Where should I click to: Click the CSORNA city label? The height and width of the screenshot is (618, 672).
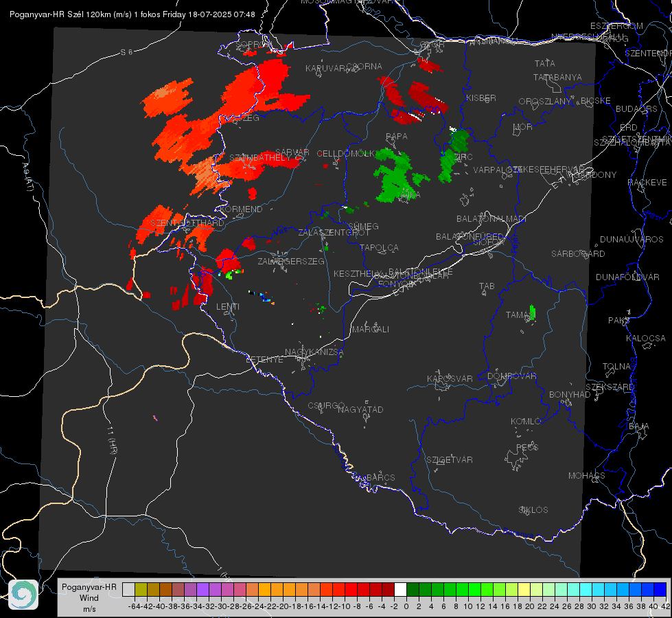pyautogui.click(x=364, y=67)
